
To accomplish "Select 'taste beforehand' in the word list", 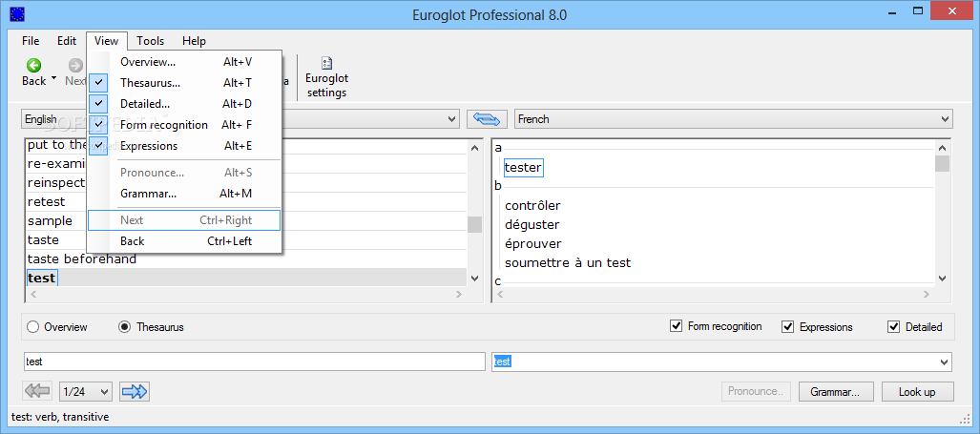I will (81, 258).
